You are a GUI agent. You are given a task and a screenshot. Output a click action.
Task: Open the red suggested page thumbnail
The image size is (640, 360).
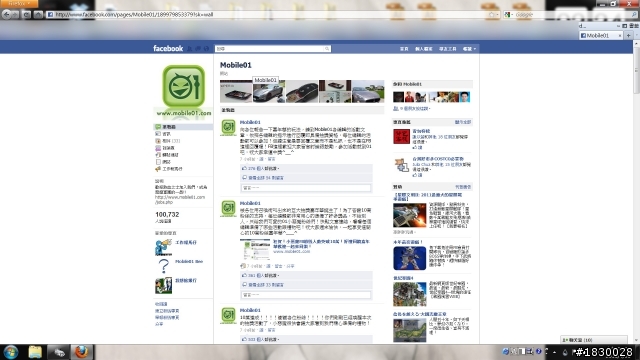[x=401, y=136]
